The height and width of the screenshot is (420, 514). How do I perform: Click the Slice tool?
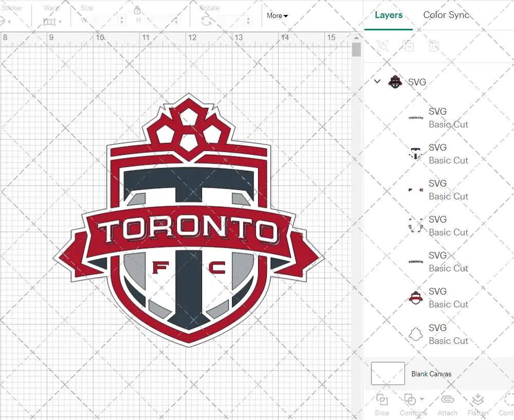(x=382, y=405)
